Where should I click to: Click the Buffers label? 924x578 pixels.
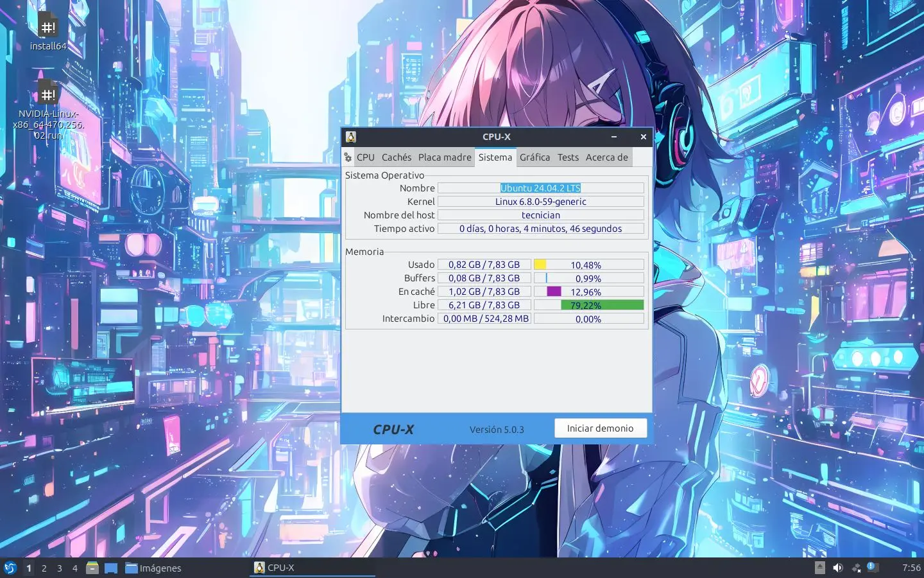[420, 278]
